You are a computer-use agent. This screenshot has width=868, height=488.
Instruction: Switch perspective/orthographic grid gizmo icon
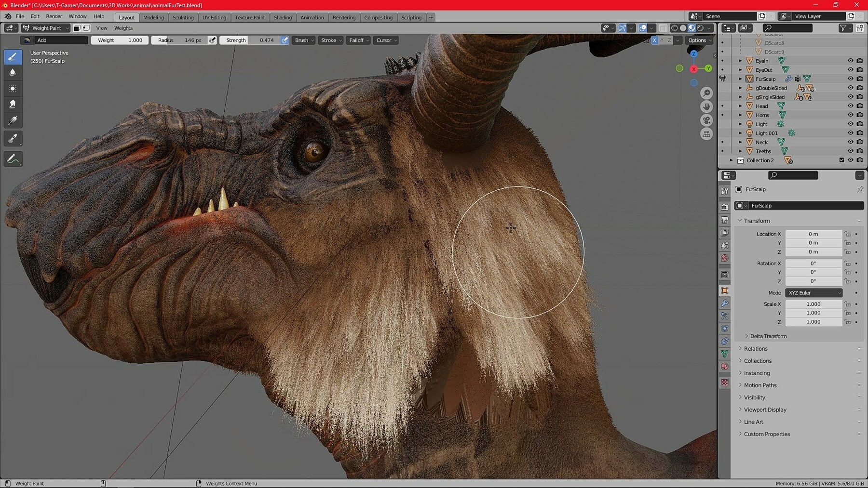[706, 134]
